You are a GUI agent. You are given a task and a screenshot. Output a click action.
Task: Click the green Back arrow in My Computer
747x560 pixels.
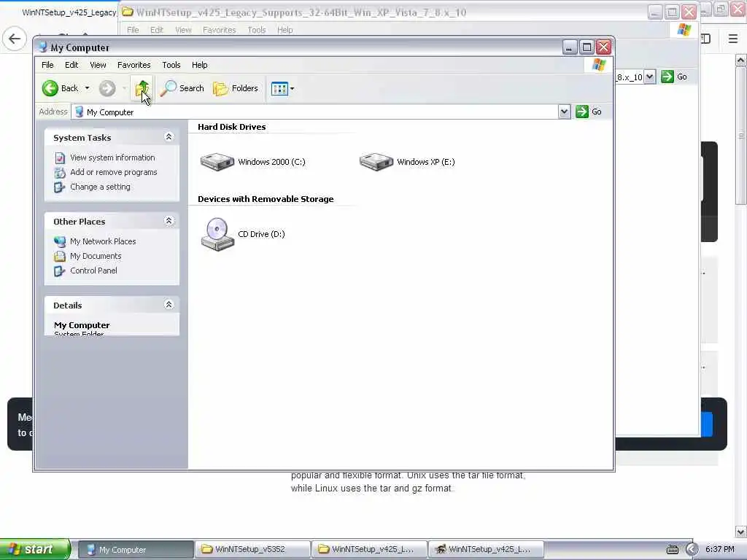[x=50, y=88]
